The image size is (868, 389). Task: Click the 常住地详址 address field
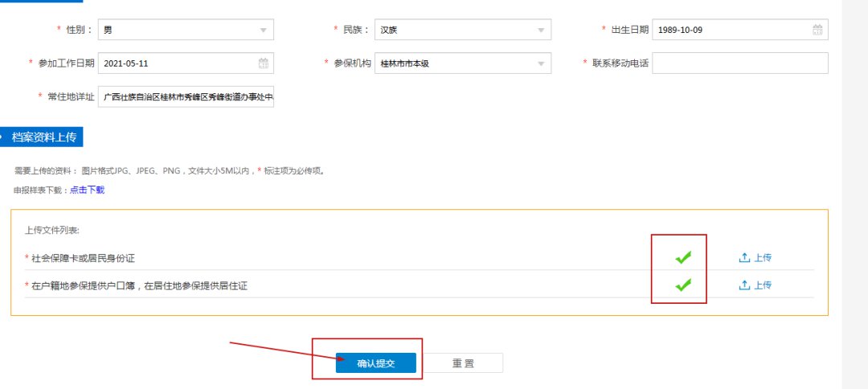pyautogui.click(x=186, y=96)
